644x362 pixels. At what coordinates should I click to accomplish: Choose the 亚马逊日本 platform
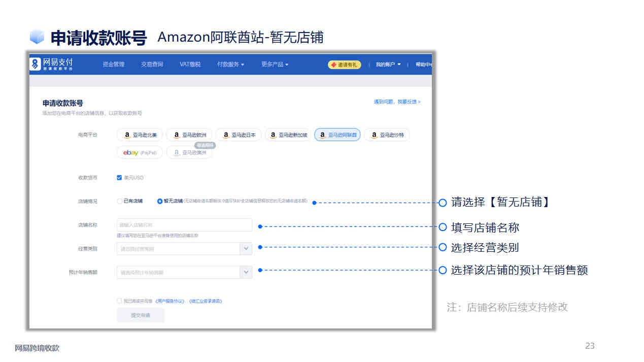[239, 135]
